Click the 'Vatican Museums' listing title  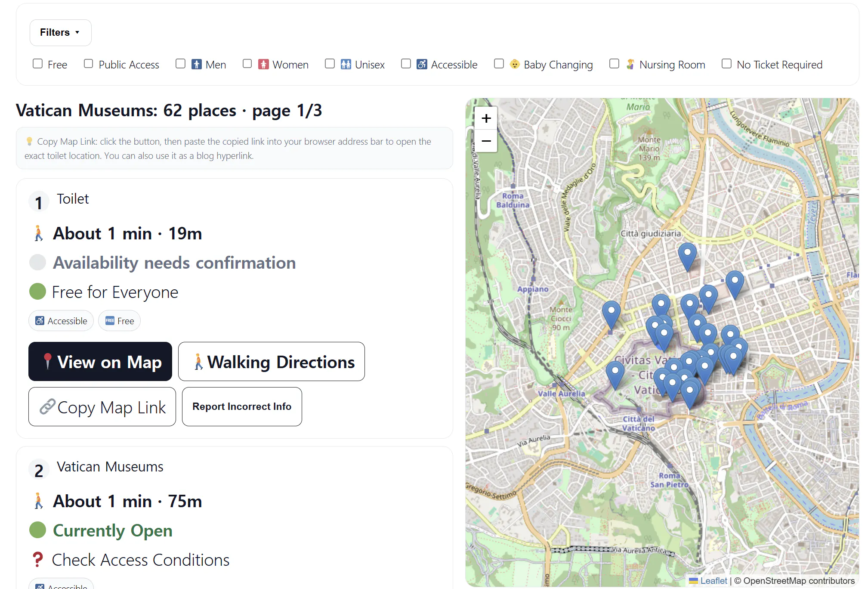110,467
